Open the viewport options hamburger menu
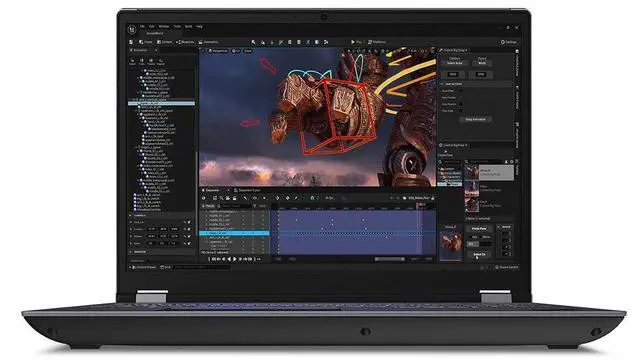This screenshot has width=640, height=364. click(203, 51)
